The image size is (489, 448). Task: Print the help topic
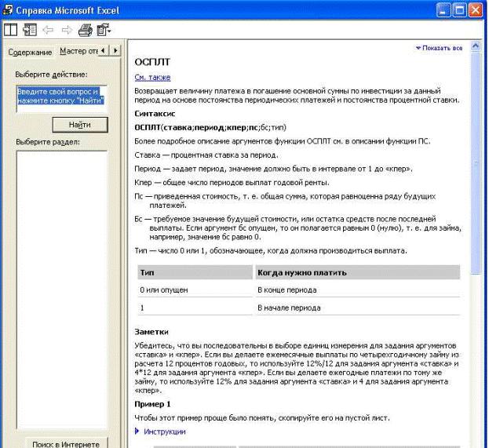85,30
